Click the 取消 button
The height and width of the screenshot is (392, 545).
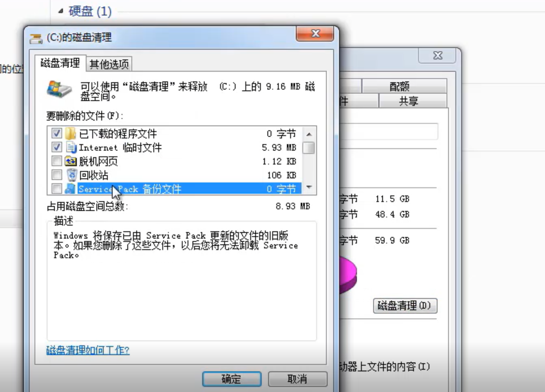297,379
